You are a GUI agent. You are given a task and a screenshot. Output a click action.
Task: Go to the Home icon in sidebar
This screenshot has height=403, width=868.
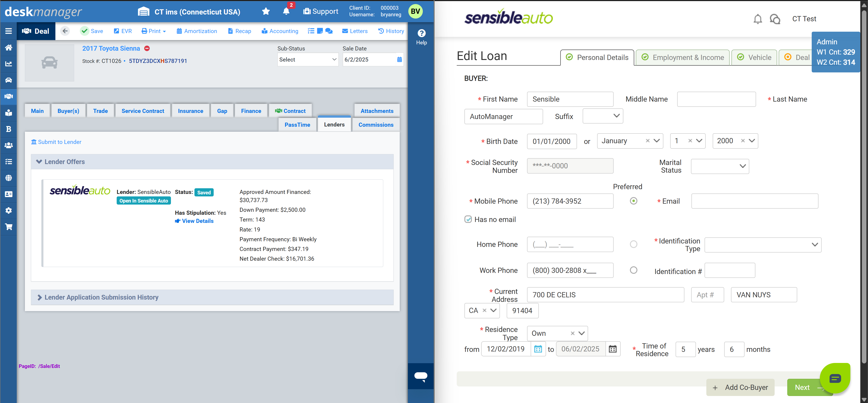[x=8, y=48]
